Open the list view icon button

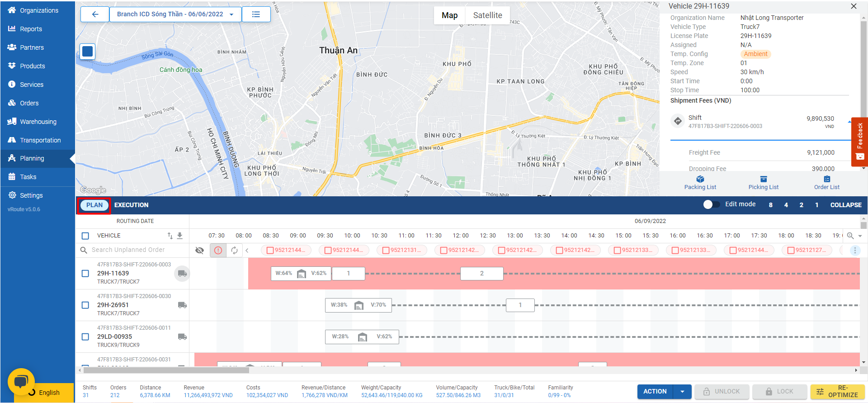tap(256, 14)
